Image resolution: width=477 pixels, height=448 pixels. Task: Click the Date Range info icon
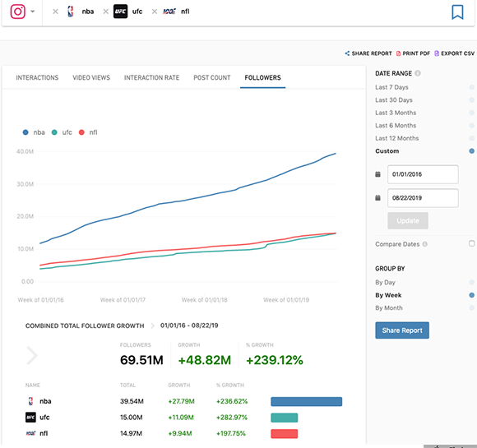pyautogui.click(x=418, y=73)
